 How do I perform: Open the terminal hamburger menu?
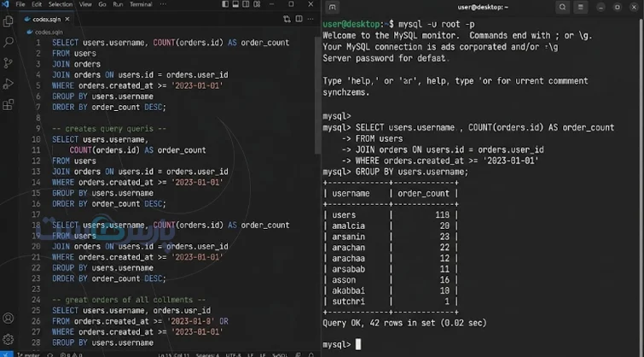coord(580,7)
